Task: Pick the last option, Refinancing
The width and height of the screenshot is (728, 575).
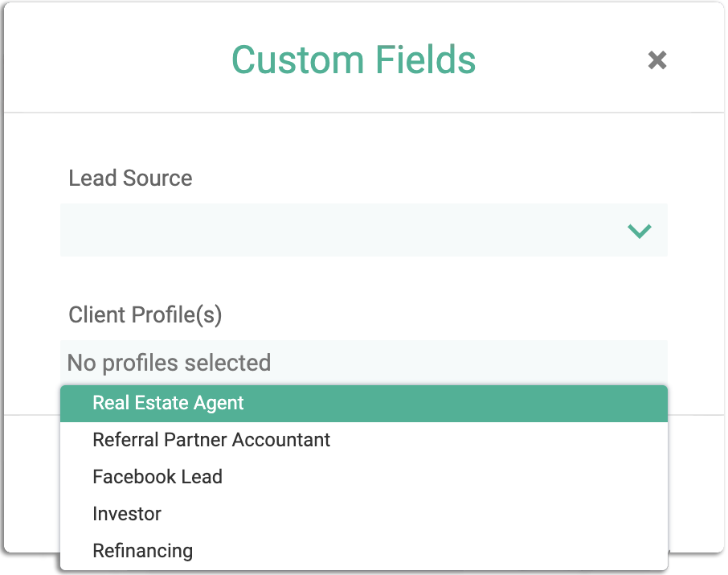Action: click(364, 551)
